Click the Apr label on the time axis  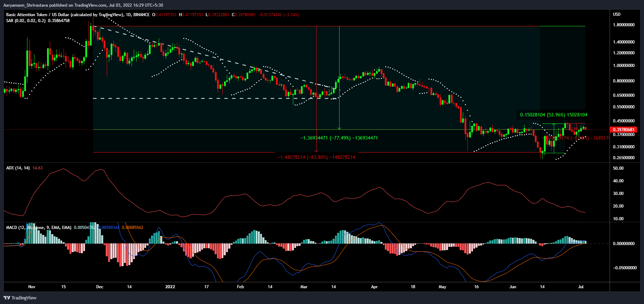click(374, 287)
